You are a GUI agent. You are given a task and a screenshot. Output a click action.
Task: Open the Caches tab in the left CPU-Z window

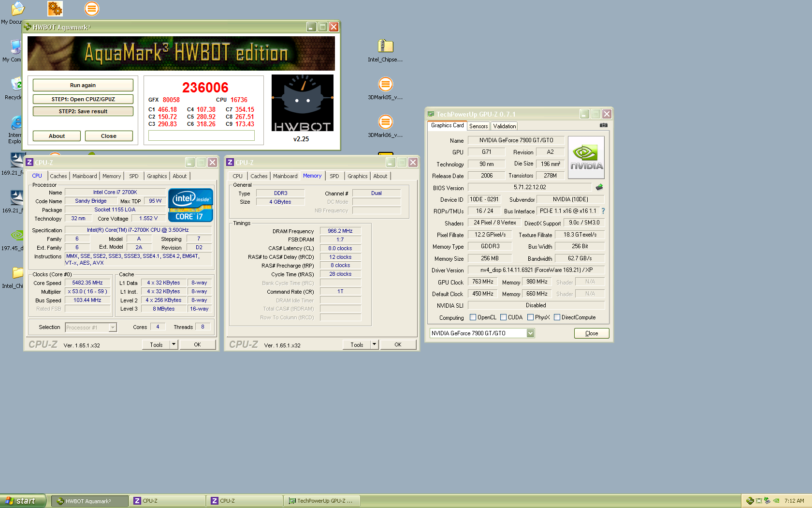[58, 176]
